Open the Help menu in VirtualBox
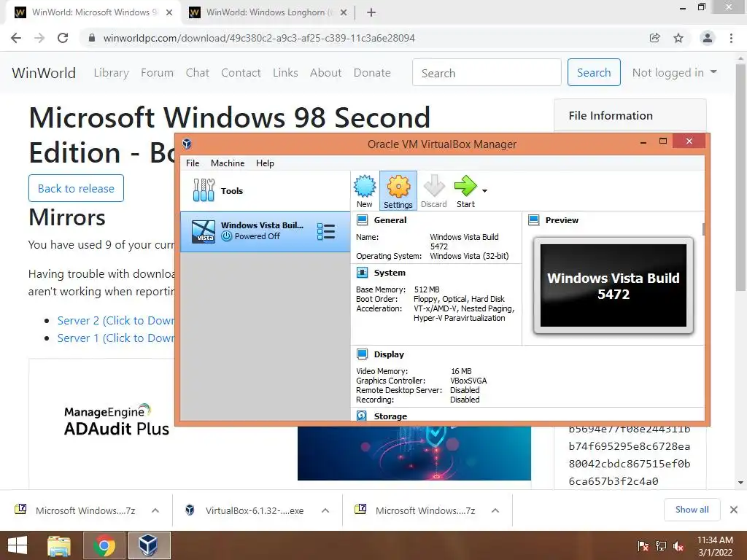747x560 pixels. point(265,163)
